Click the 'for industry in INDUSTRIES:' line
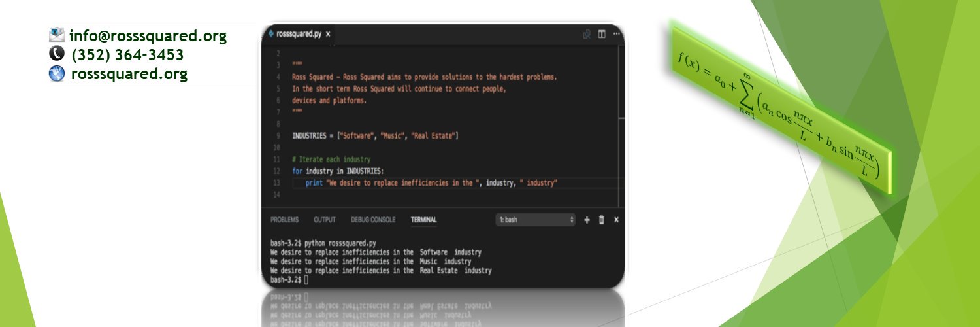The width and height of the screenshot is (980, 327). point(338,171)
